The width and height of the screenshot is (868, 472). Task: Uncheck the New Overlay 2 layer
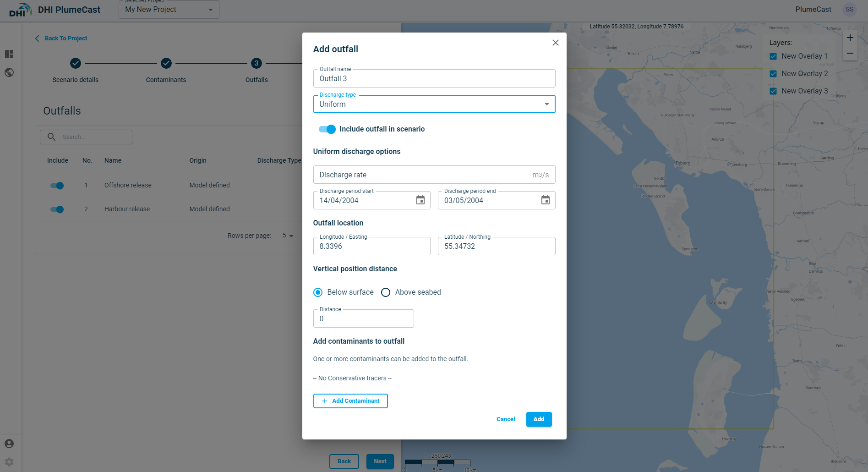pos(773,74)
